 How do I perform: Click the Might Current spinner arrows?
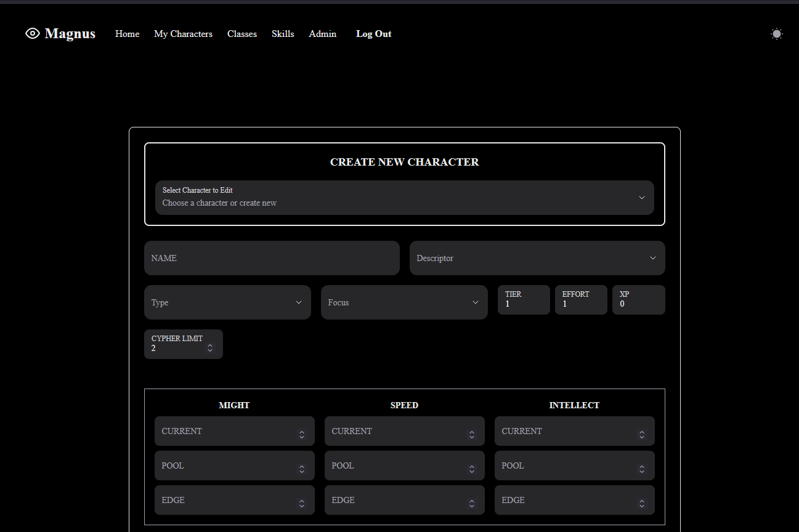302,431
